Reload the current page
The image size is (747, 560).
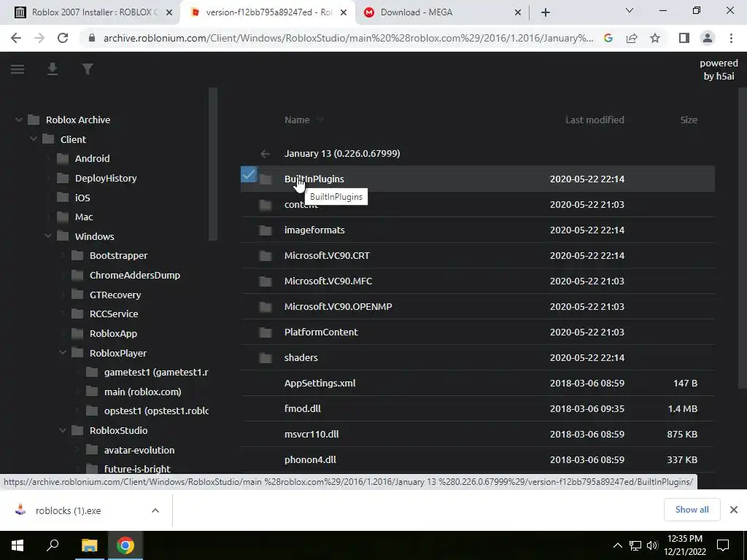[x=63, y=38]
